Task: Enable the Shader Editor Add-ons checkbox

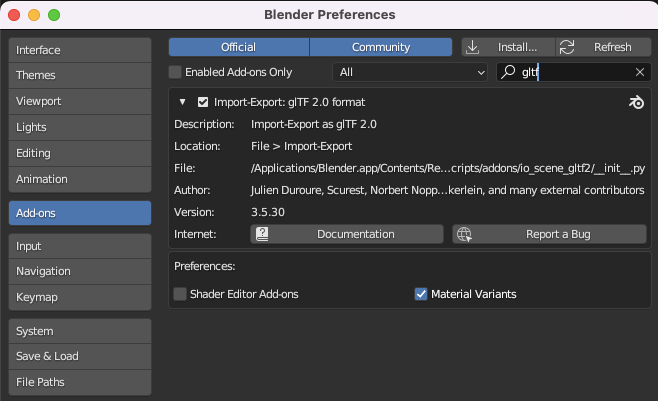Action: [180, 294]
